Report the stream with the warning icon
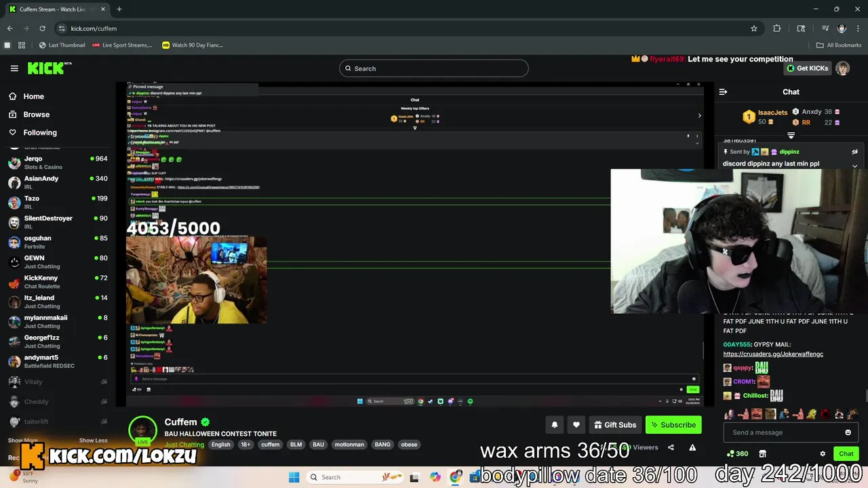 (692, 447)
